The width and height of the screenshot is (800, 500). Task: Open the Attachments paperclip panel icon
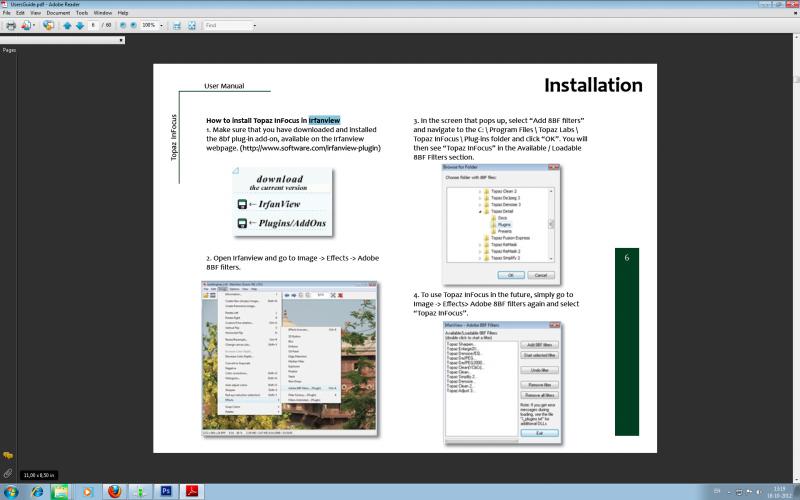(x=8, y=473)
